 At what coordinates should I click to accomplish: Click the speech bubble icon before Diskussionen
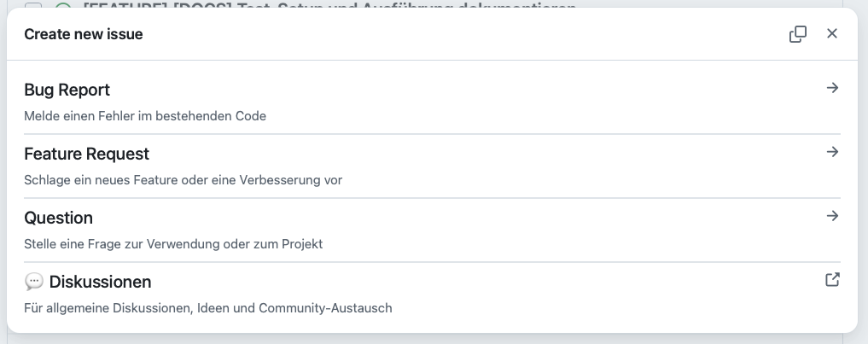[34, 282]
